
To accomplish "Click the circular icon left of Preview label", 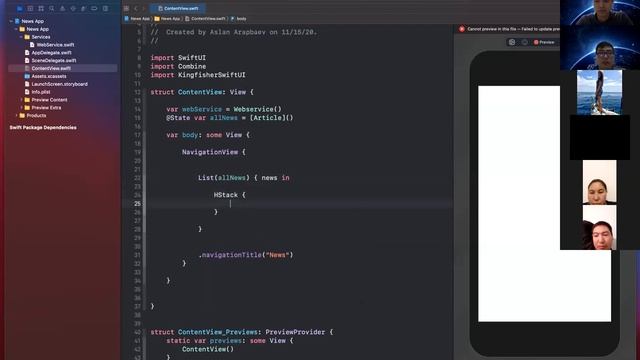I will pyautogui.click(x=524, y=42).
